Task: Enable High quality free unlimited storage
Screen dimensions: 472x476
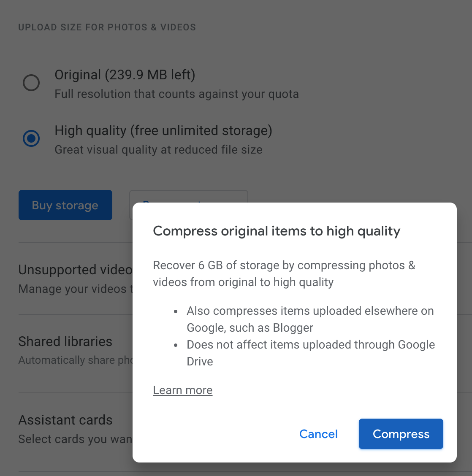Action: click(x=31, y=138)
